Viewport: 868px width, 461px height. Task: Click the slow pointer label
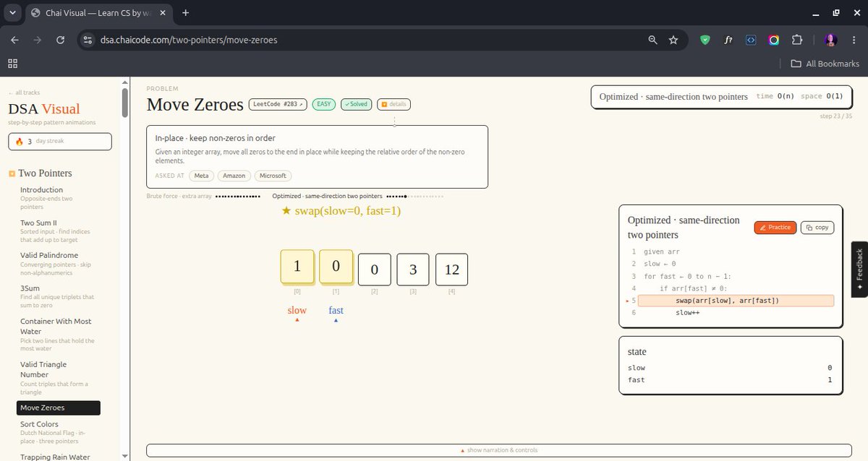[x=297, y=311]
